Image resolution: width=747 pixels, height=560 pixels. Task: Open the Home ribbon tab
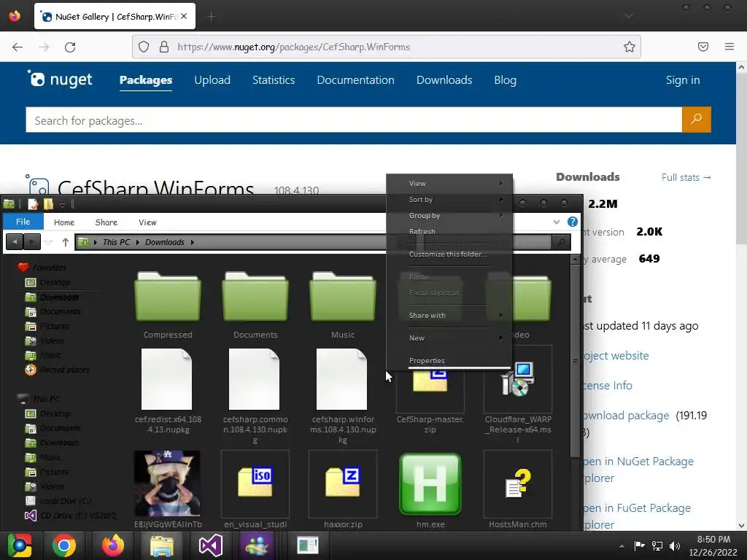click(64, 222)
